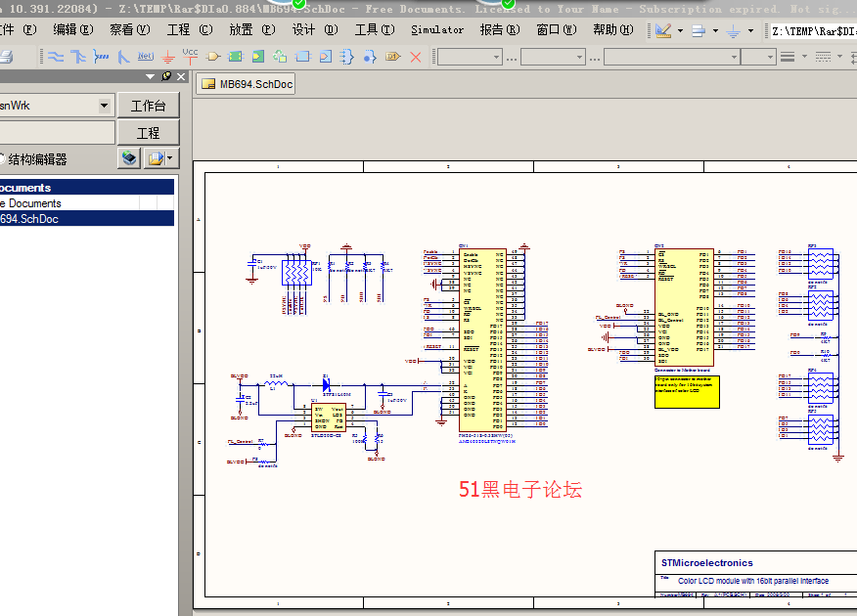Pin the Projects panel with the pushpin
Viewport: 857px width, 616px height.
(166, 76)
